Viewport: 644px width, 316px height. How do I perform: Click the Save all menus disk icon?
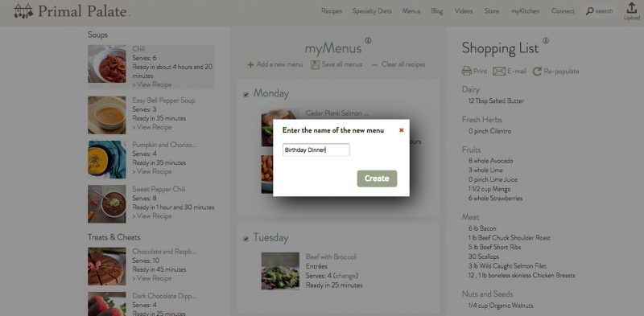pyautogui.click(x=315, y=65)
